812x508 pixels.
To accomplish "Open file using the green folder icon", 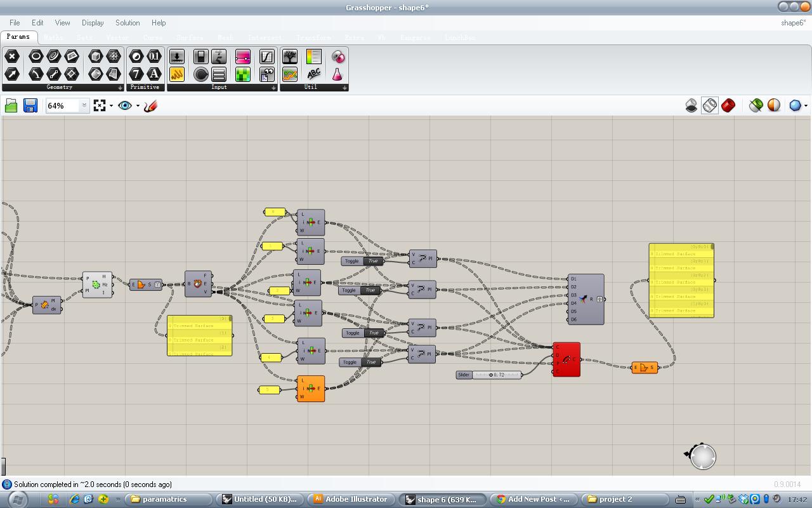I will [x=11, y=105].
